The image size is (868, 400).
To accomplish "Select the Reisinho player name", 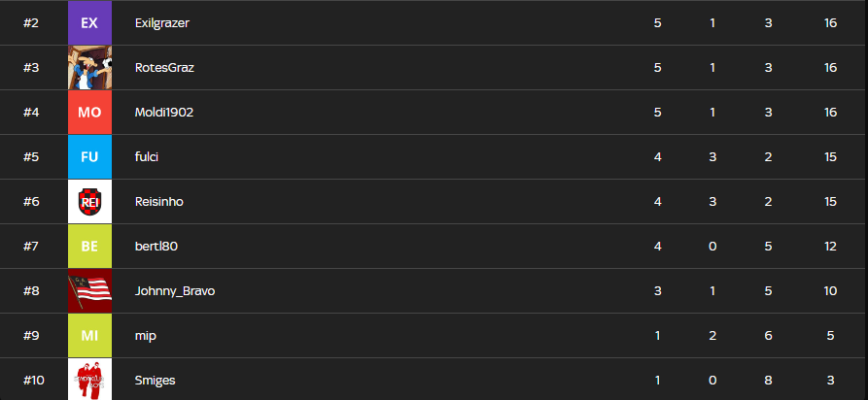I will pos(159,201).
